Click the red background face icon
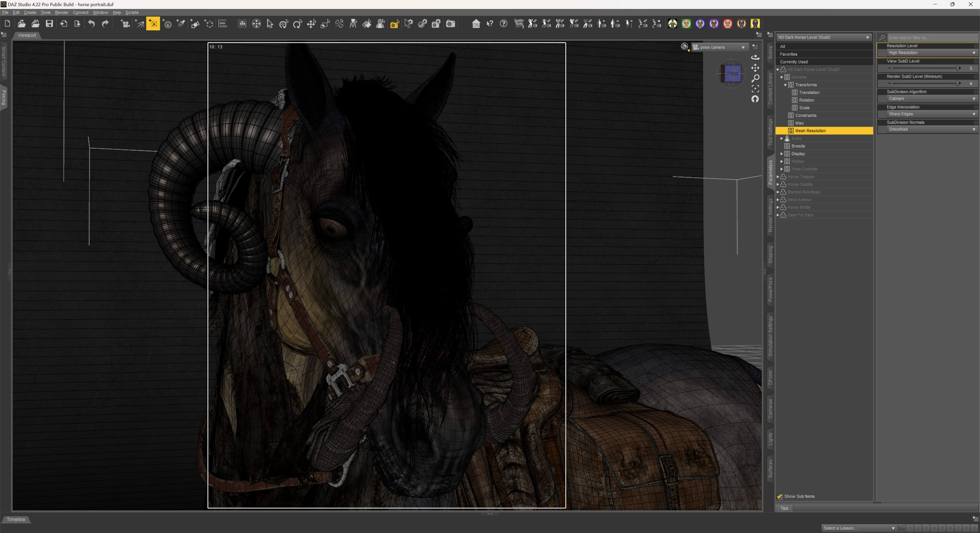Viewport: 980px width, 533px height. 727,23
